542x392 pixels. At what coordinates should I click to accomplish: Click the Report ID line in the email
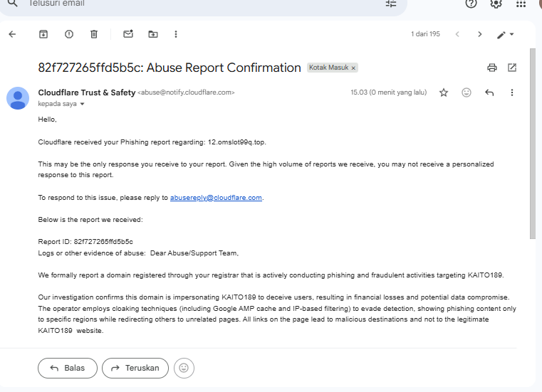point(85,242)
